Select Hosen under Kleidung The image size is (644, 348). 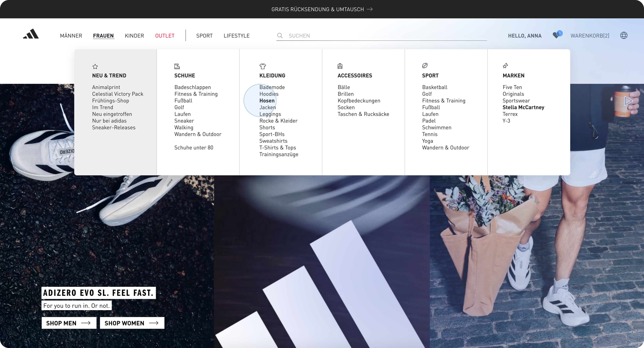(x=267, y=101)
